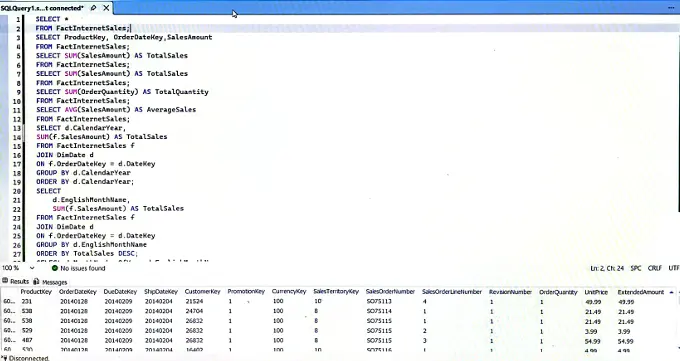Switch to the Results tab
The width and height of the screenshot is (680, 361).
(x=16, y=282)
